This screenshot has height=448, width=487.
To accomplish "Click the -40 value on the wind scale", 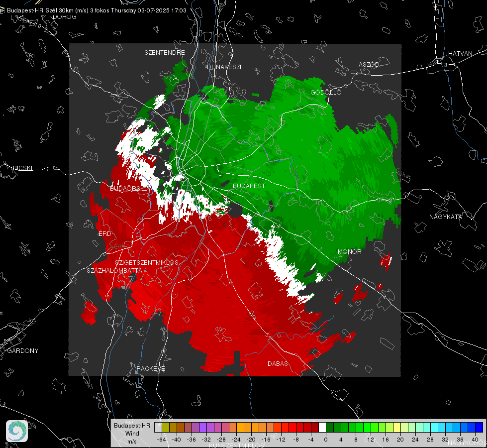I will click(x=177, y=440).
